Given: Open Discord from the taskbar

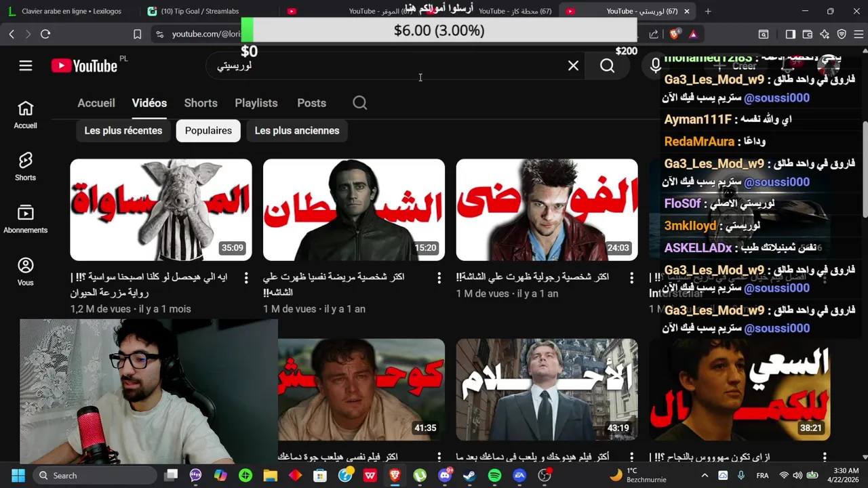Looking at the screenshot, I should coord(445,475).
